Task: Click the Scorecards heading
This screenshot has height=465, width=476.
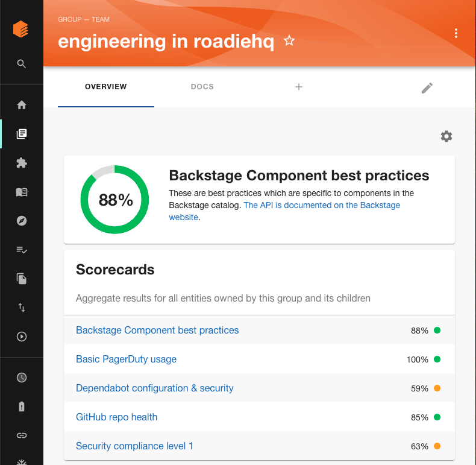Action: (115, 269)
